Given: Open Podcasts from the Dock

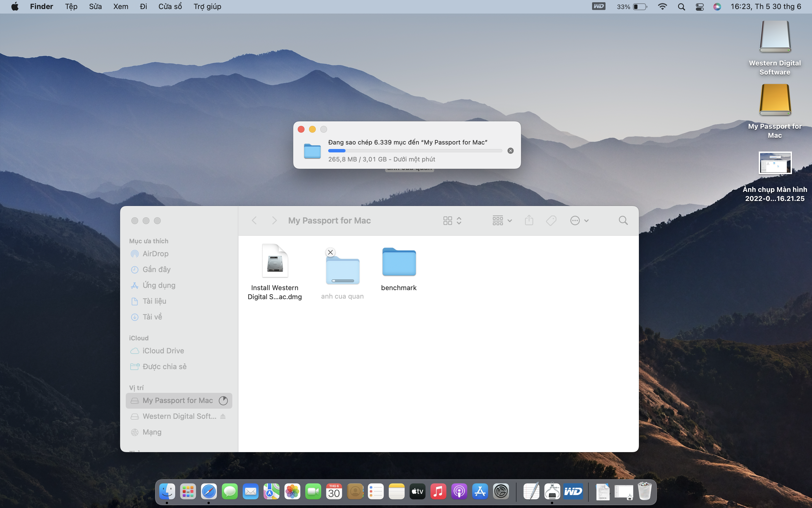Looking at the screenshot, I should (x=459, y=492).
